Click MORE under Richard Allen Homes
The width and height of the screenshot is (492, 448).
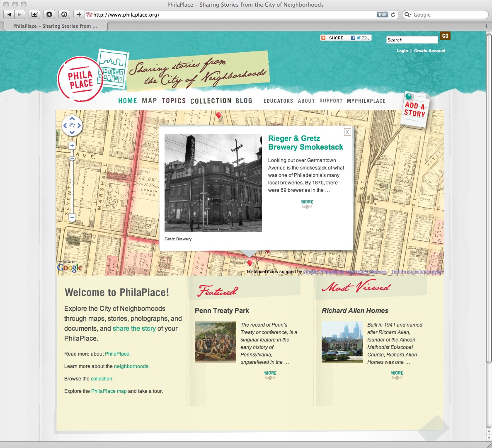[x=397, y=375]
